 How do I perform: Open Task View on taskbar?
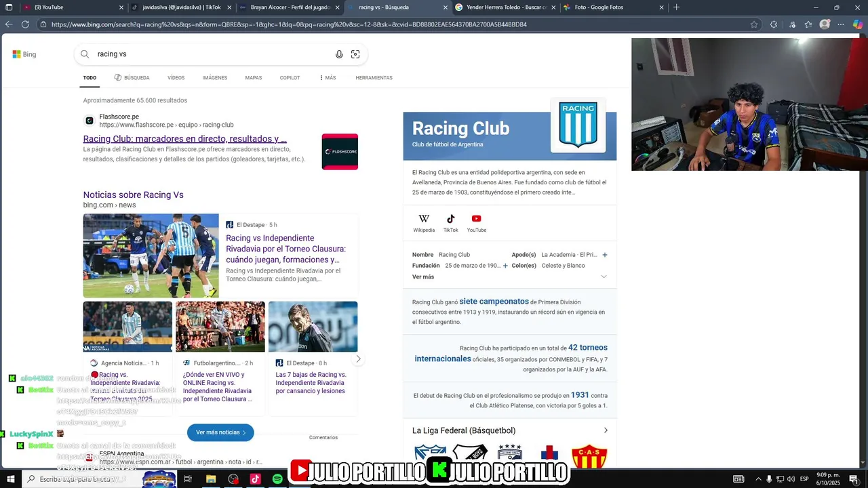point(188,479)
